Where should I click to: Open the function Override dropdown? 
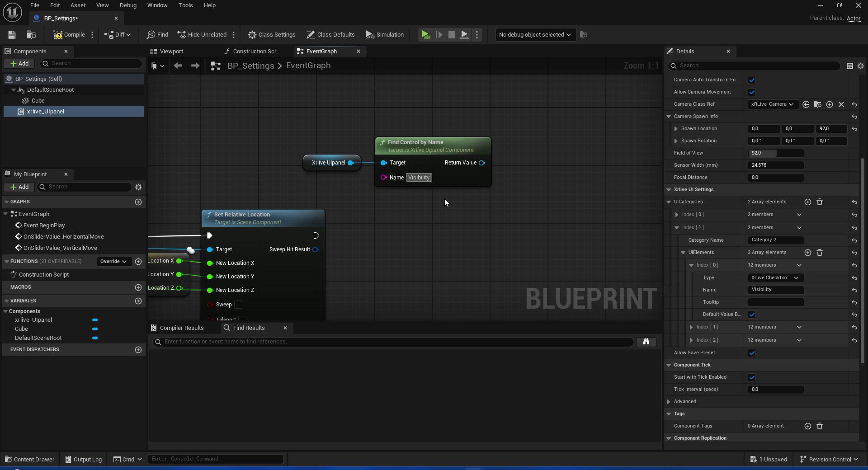113,262
